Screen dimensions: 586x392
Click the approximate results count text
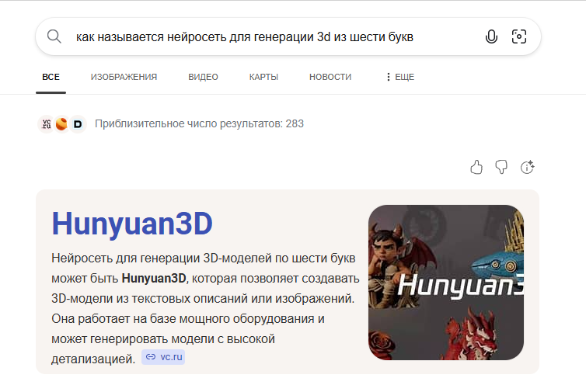pyautogui.click(x=199, y=123)
